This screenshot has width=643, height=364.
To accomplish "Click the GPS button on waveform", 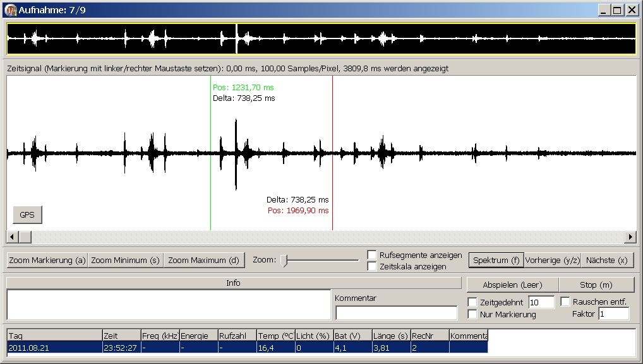I will point(27,214).
